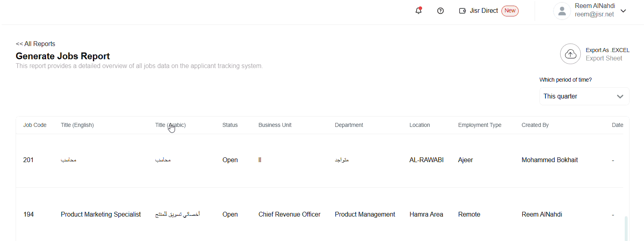Sort by the Job Code column header
The image size is (644, 241).
[35, 125]
